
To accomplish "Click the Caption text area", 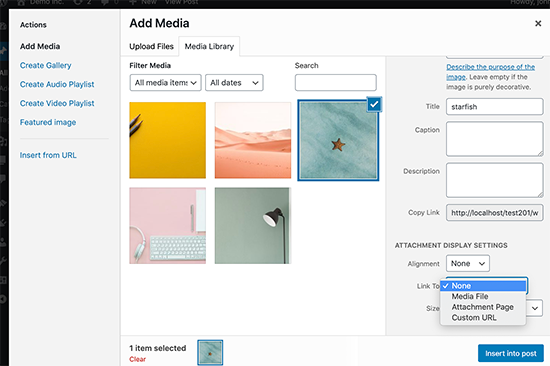I will [495, 139].
